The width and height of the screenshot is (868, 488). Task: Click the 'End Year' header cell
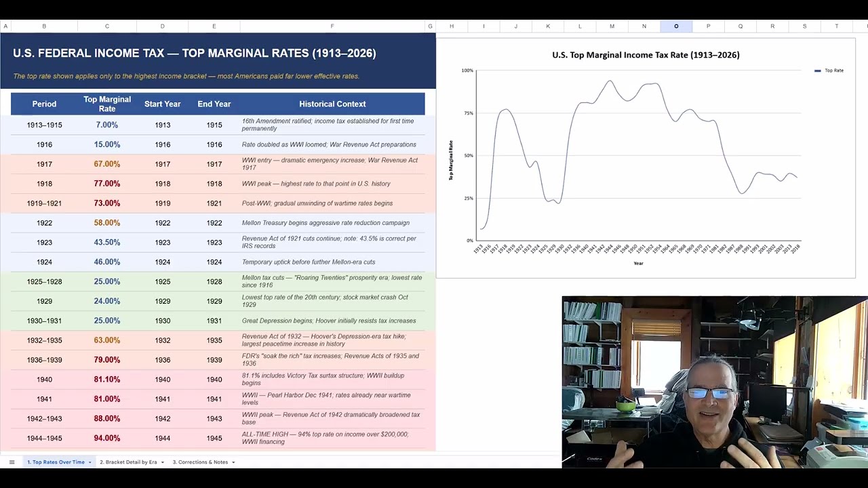pyautogui.click(x=214, y=104)
